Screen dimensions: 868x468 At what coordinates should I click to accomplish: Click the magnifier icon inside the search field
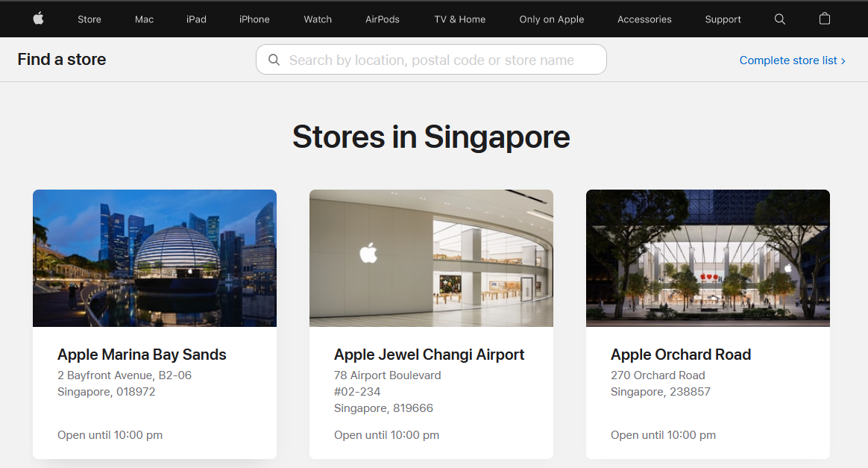(274, 60)
